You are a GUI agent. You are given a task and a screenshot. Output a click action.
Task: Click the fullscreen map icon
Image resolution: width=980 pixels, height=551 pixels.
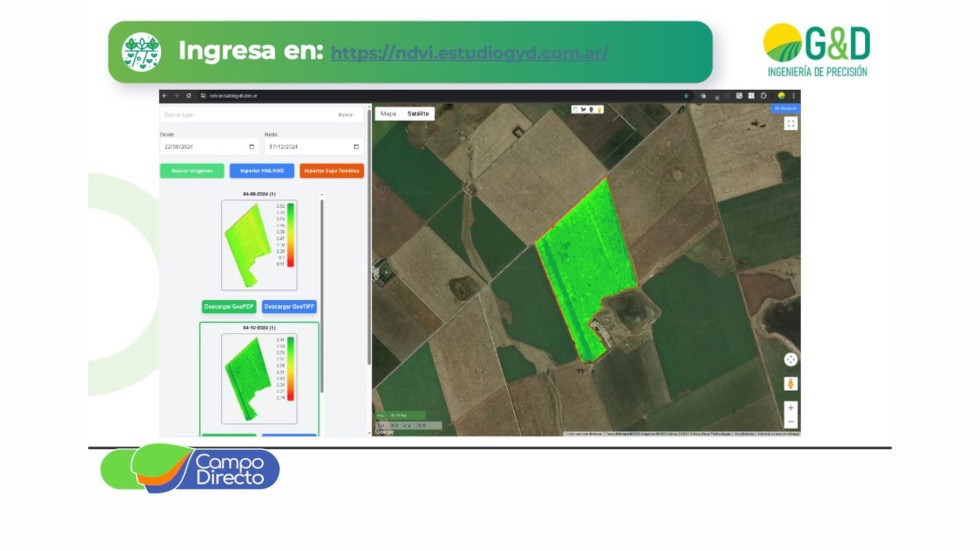tap(790, 123)
